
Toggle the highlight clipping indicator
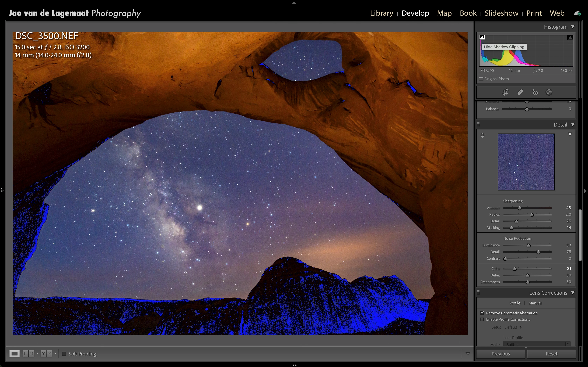570,37
